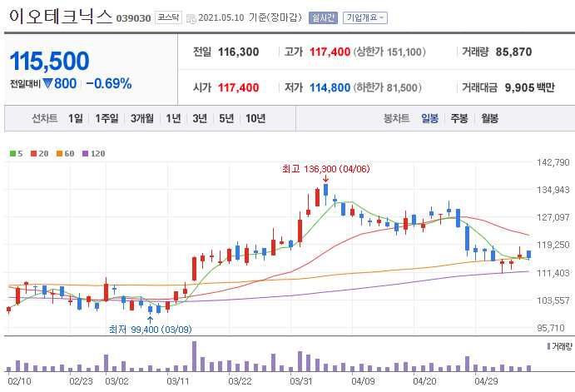Click the 이오테크닉스 stock name title
Image resolution: width=575 pixels, height=392 pixels.
(x=61, y=17)
